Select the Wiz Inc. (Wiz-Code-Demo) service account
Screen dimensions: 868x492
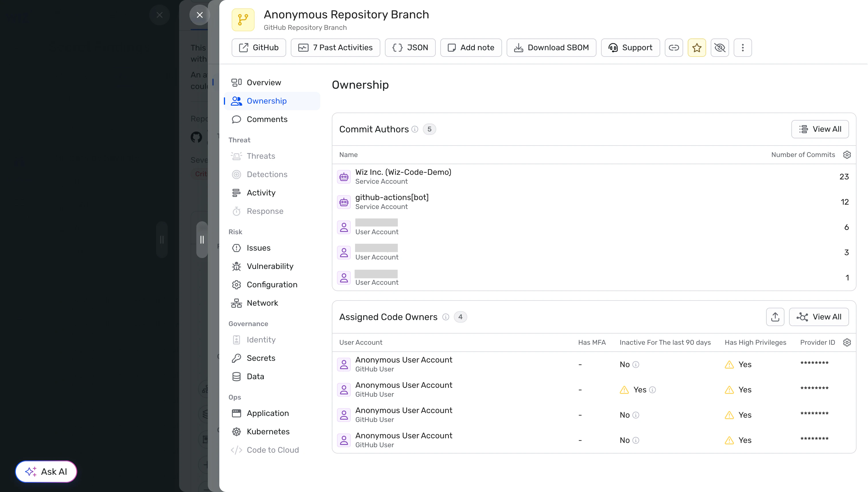coord(594,177)
